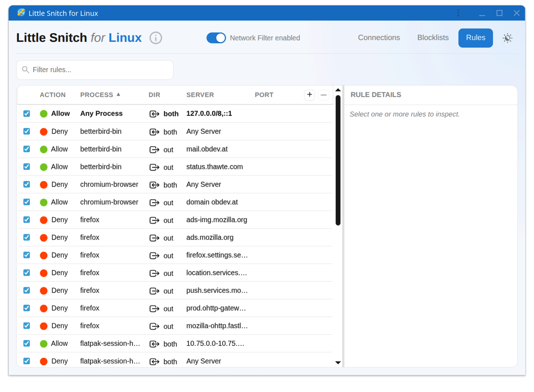Image resolution: width=534 pixels, height=392 pixels.
Task: Select the 10.75.0.0-10.75.… server cell
Action: pyautogui.click(x=215, y=343)
